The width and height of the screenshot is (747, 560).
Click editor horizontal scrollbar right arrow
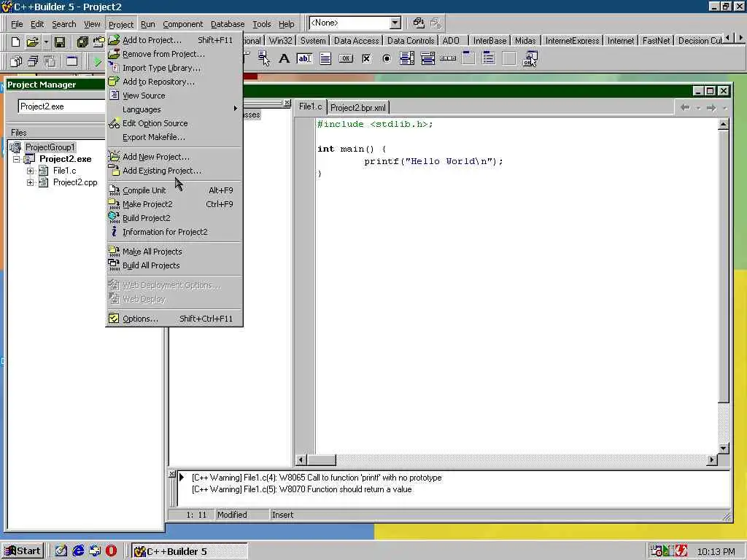712,460
